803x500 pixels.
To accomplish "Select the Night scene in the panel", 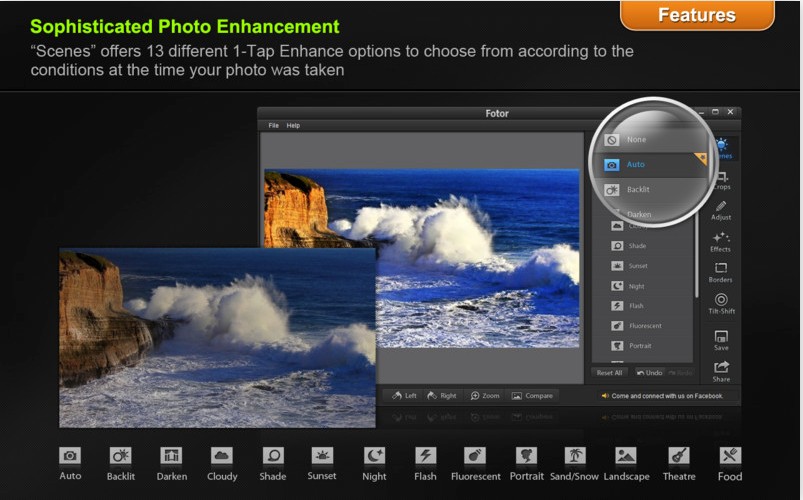I will coord(642,286).
